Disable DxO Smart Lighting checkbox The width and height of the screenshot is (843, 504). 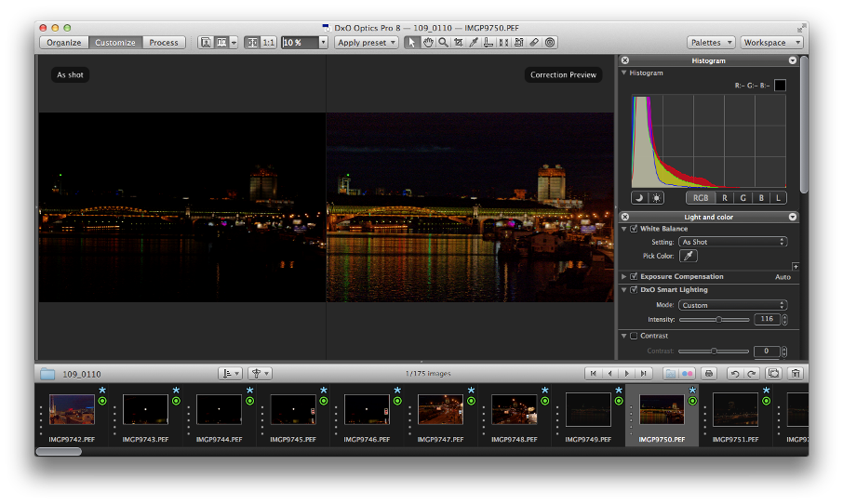click(x=634, y=290)
